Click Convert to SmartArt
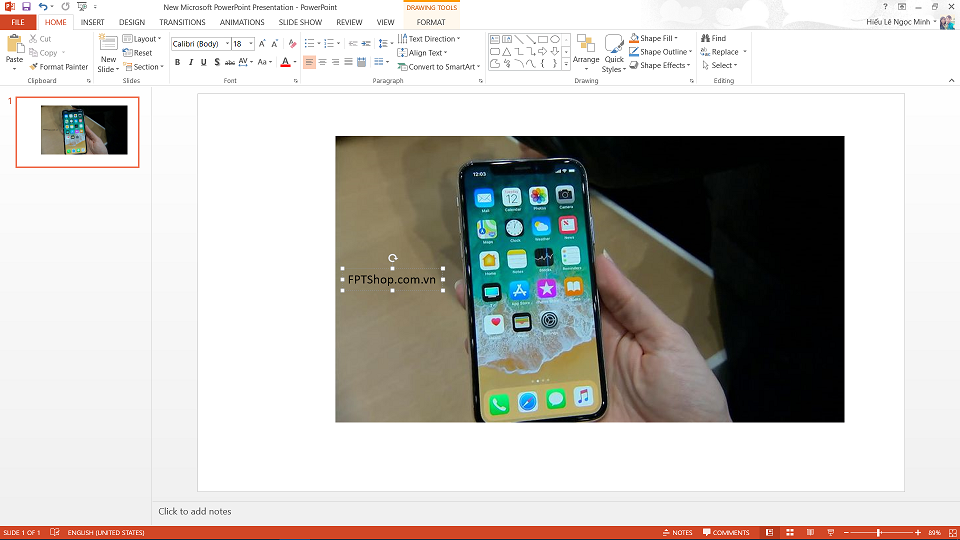This screenshot has width=960, height=540. pyautogui.click(x=438, y=67)
